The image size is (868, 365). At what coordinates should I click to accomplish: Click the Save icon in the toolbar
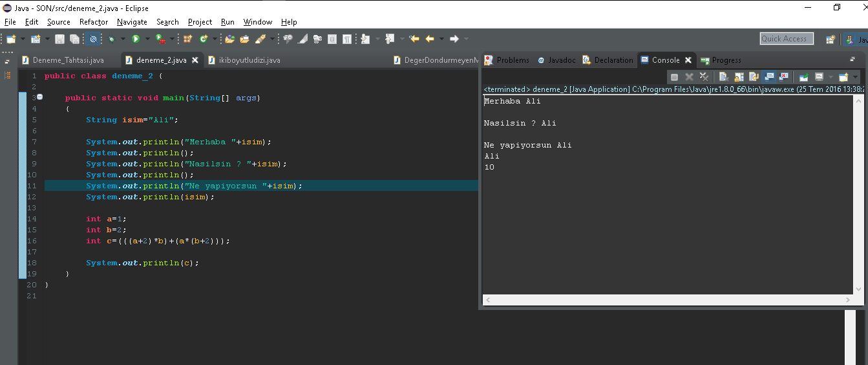59,39
